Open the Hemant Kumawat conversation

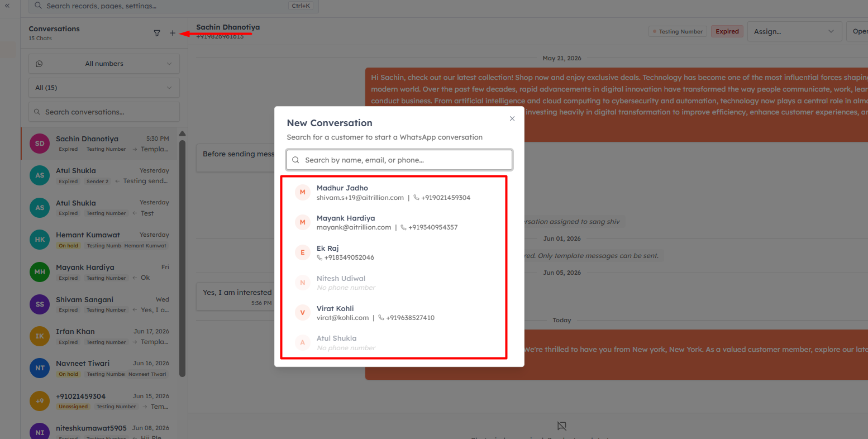click(99, 240)
